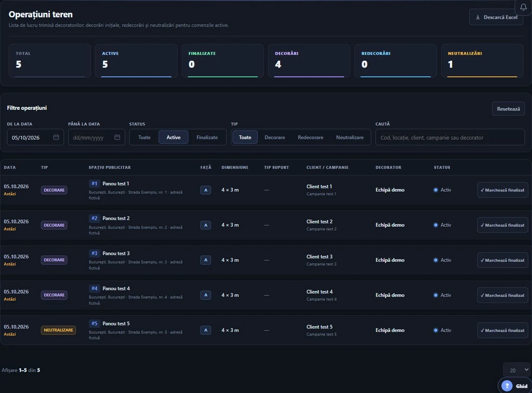The width and height of the screenshot is (532, 393).
Task: Click Echipă demo in Panou test 3 row
Action: tap(390, 260)
